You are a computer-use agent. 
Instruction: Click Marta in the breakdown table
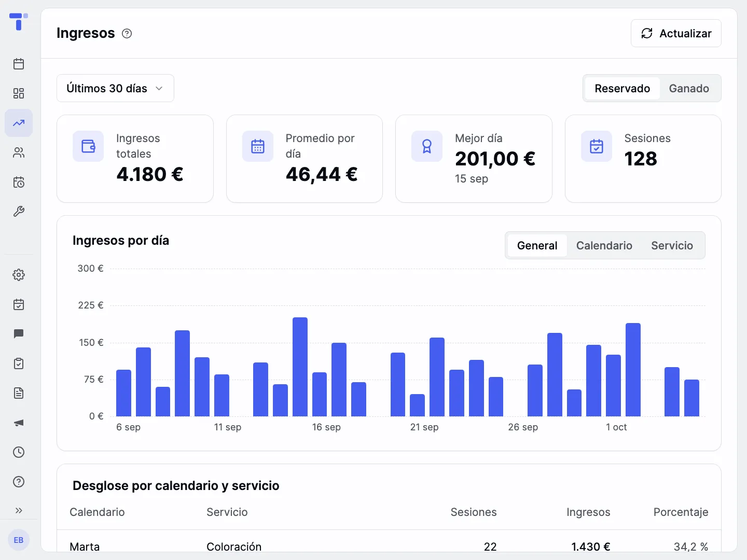click(85, 547)
